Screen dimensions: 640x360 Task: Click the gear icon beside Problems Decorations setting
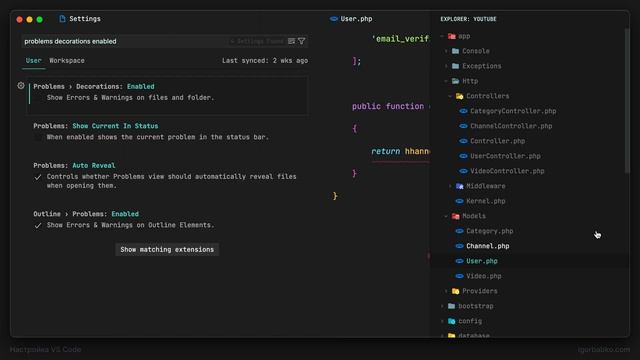tap(21, 86)
